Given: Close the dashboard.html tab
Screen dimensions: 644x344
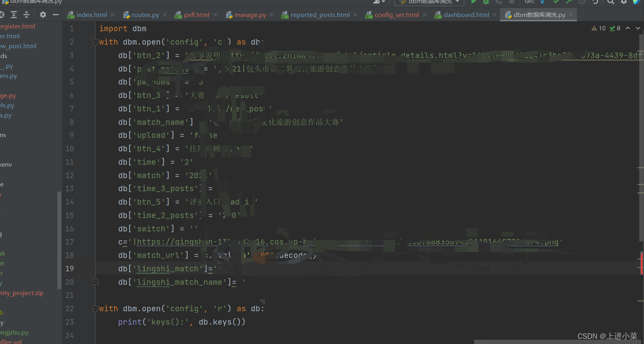Looking at the screenshot, I should 494,15.
